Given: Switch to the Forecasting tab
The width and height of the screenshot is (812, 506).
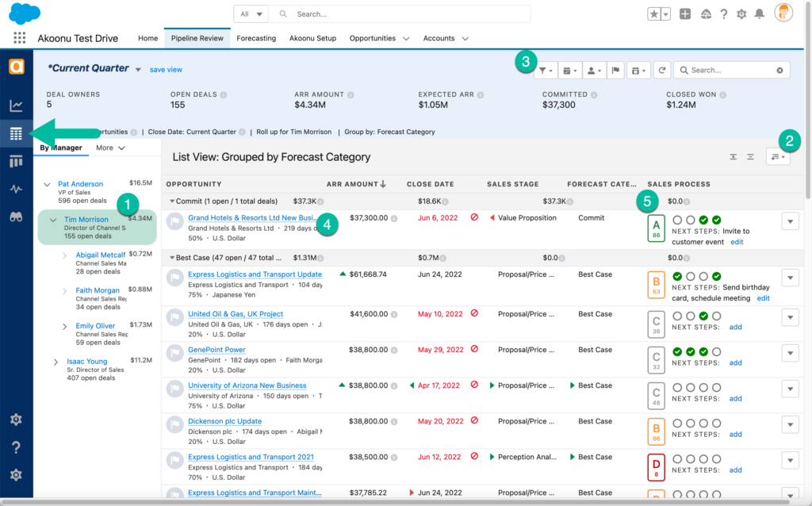Looking at the screenshot, I should (x=256, y=38).
